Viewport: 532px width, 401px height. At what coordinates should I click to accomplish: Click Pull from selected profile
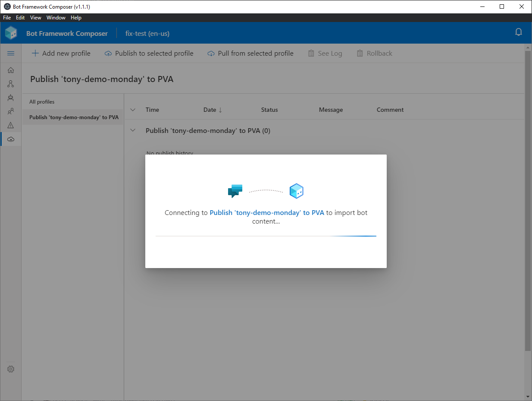coord(250,54)
